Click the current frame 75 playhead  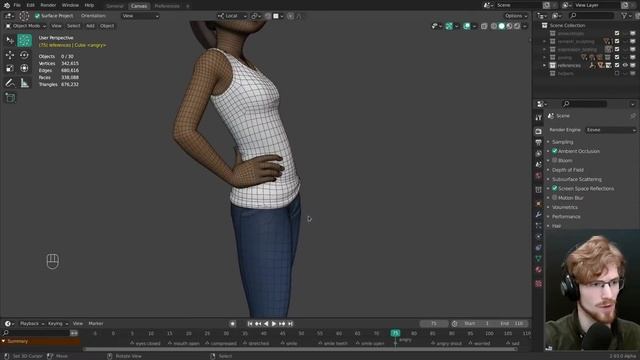pos(395,333)
